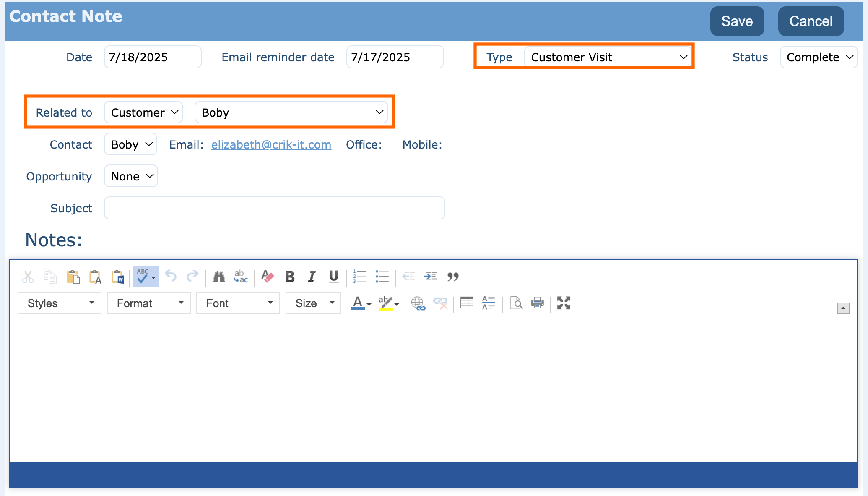Image resolution: width=868 pixels, height=496 pixels.
Task: Open the elizabeth@crik-it.com email link
Action: (x=271, y=144)
